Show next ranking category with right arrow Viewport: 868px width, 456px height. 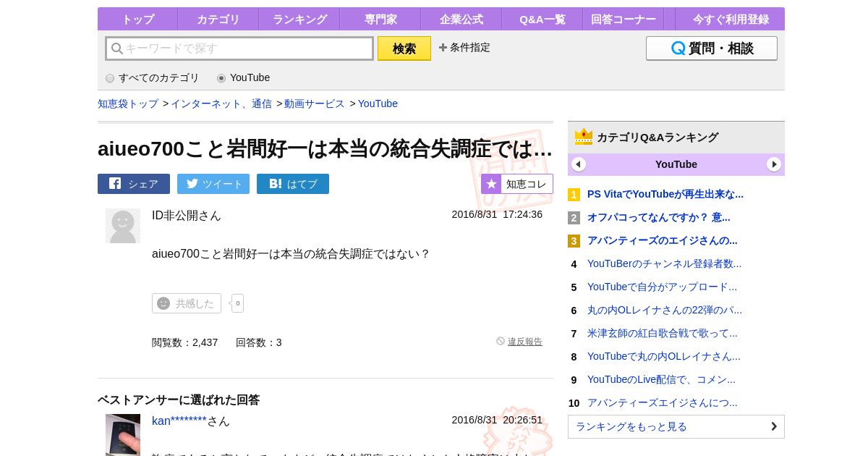click(774, 164)
